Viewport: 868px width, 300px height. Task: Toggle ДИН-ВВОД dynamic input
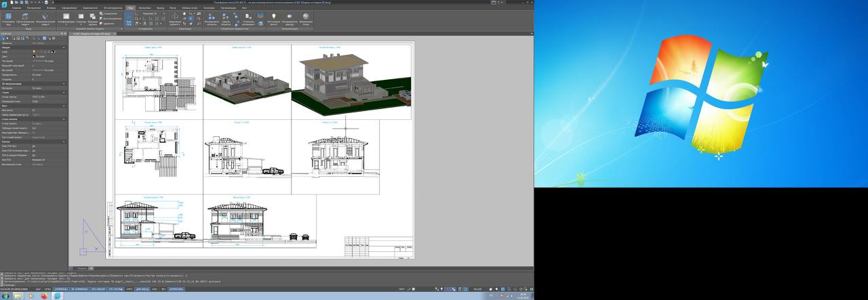click(142, 288)
